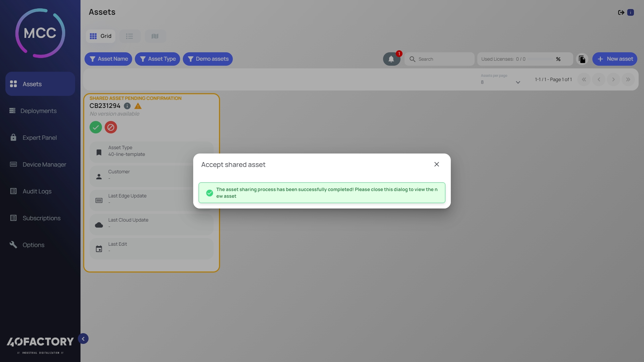Viewport: 644px width, 362px height.
Task: Select the Grid view toggle
Action: click(101, 36)
